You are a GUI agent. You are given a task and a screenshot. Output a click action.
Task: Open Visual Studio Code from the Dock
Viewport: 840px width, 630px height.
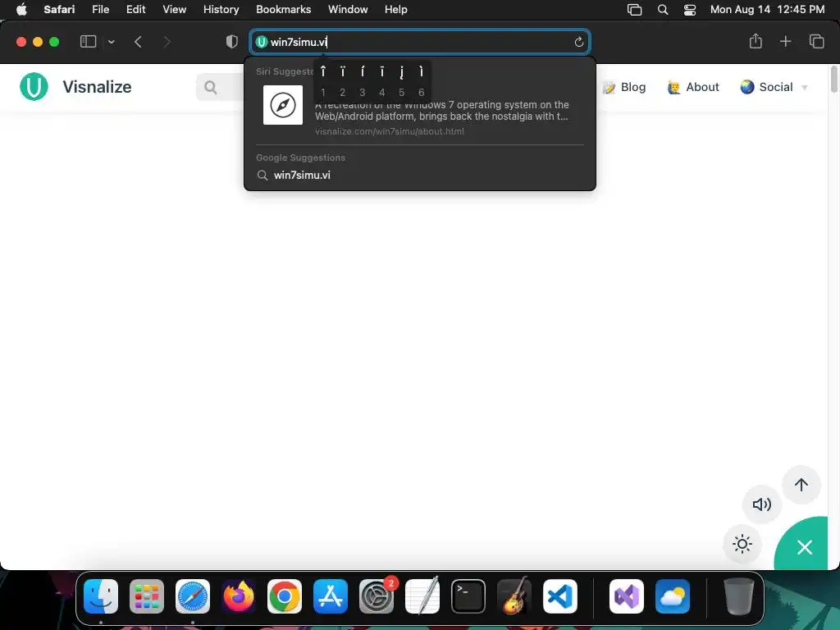pos(560,596)
